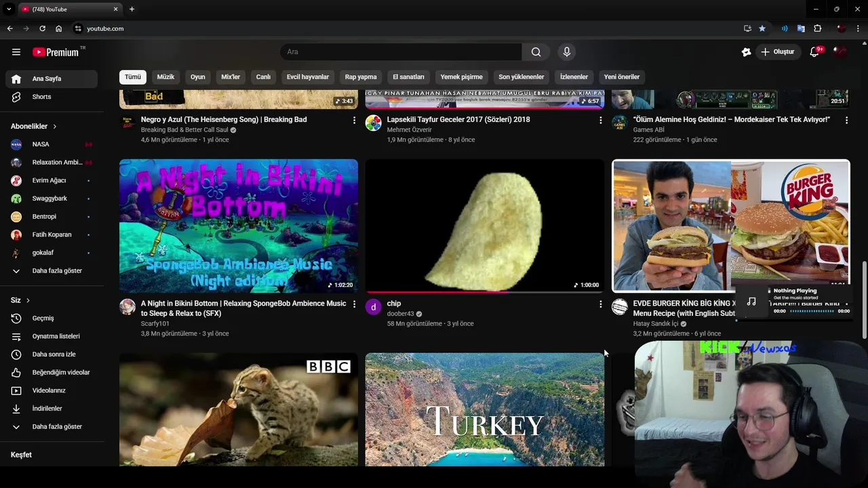Image resolution: width=868 pixels, height=488 pixels.
Task: Click the Oluştur create button
Action: click(778, 52)
